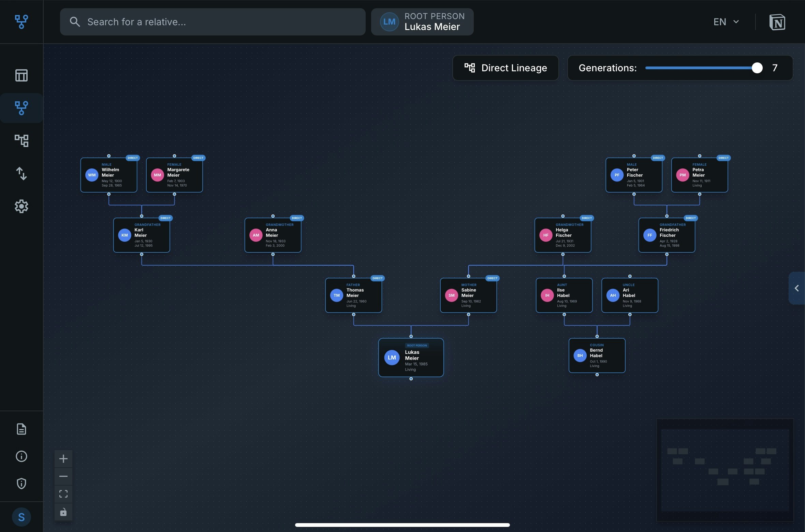Open the Lukas Meier root person selector

pyautogui.click(x=422, y=21)
